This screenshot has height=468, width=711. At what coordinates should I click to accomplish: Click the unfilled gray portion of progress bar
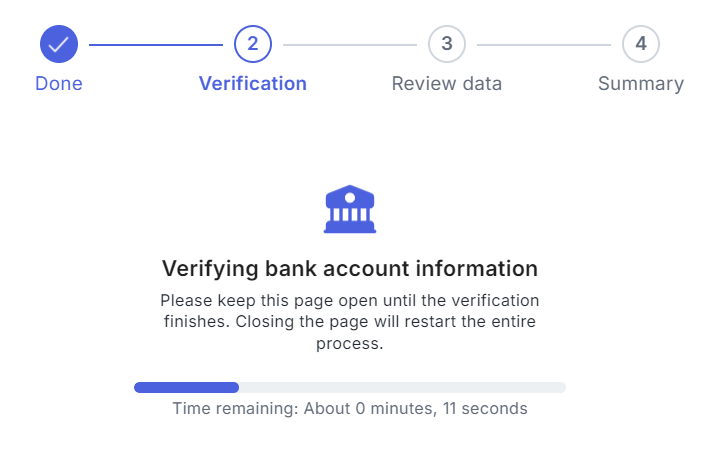pyautogui.click(x=403, y=387)
